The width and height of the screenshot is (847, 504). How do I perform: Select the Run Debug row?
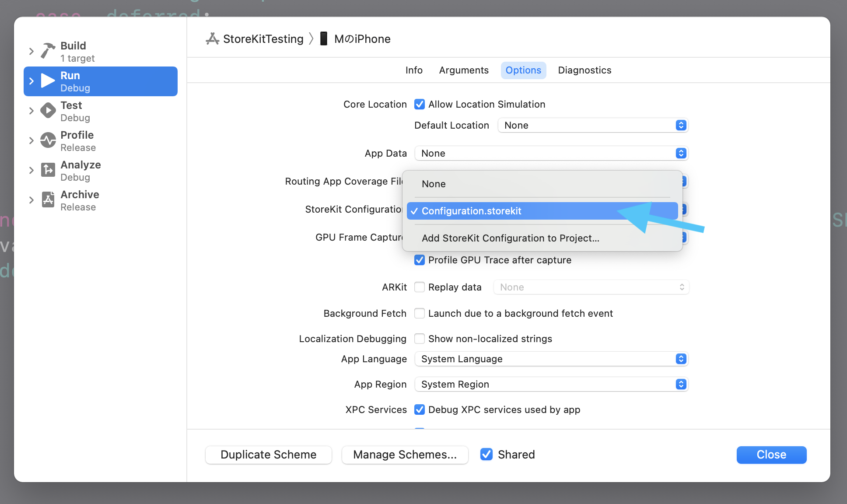101,81
